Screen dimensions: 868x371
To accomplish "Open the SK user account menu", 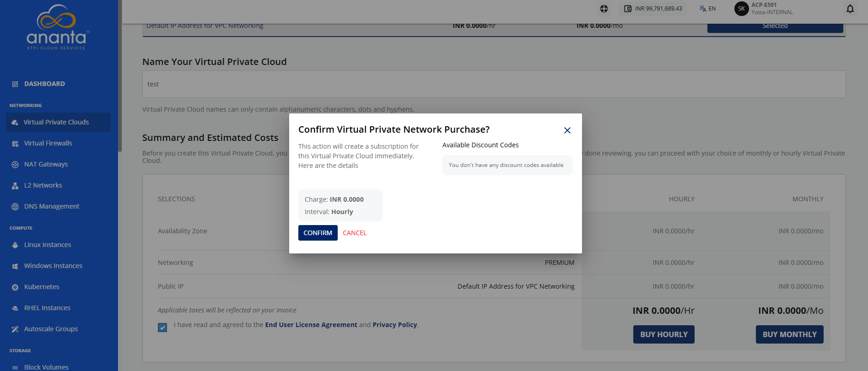I will click(x=764, y=9).
